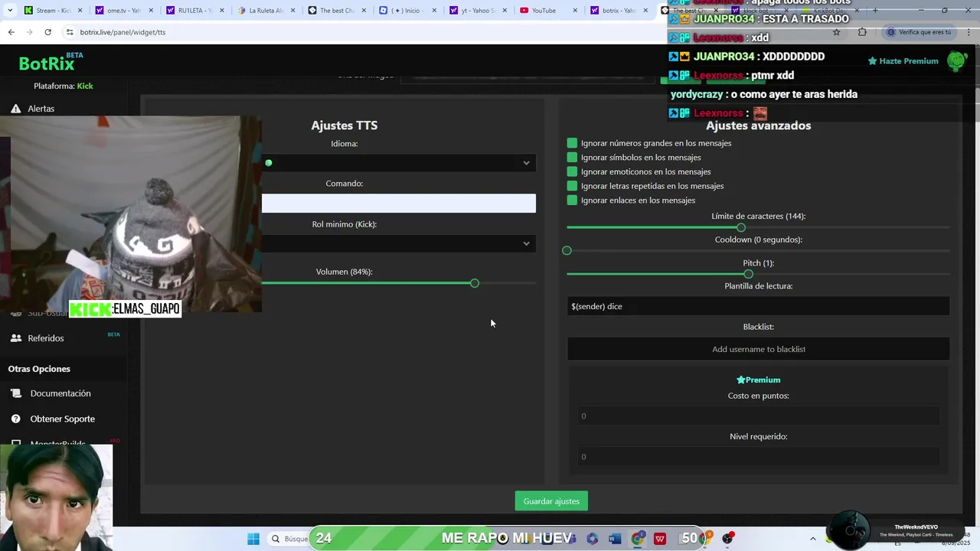The image size is (980, 551).
Task: Focus the Comando input field
Action: [x=399, y=203]
